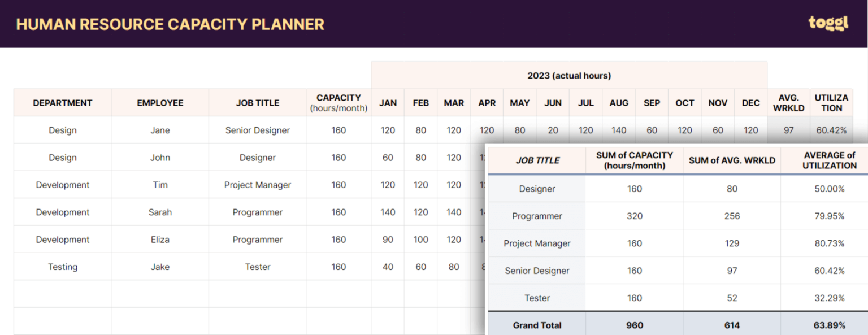Click the SUM of AVG. WRKLD header
This screenshot has height=335, width=868.
point(732,160)
